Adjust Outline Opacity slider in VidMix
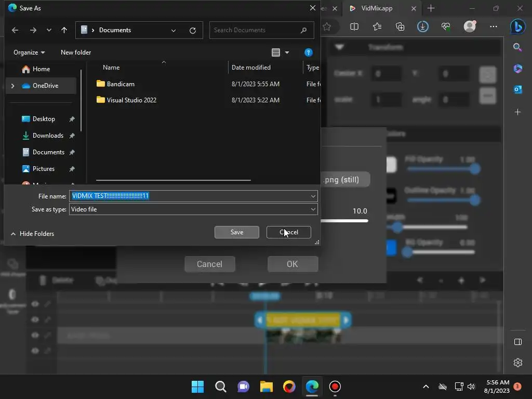532x399 pixels. [x=475, y=200]
